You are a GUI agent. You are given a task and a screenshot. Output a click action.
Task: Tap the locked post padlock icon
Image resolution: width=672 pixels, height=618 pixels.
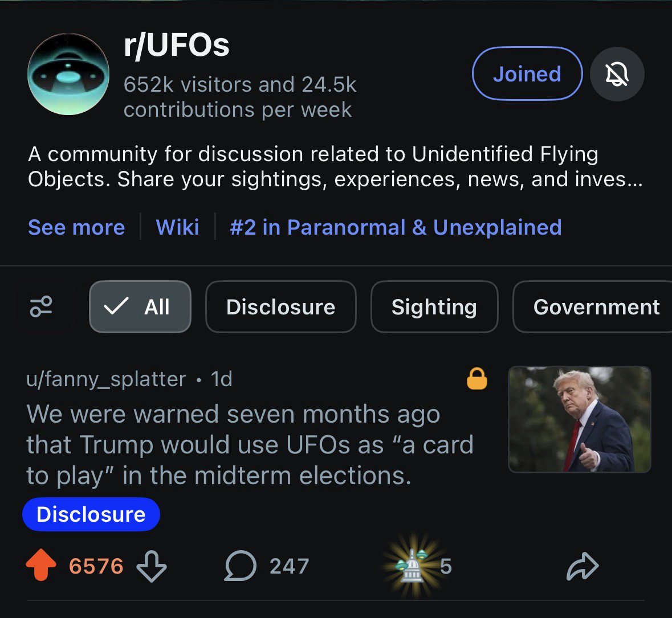[477, 378]
